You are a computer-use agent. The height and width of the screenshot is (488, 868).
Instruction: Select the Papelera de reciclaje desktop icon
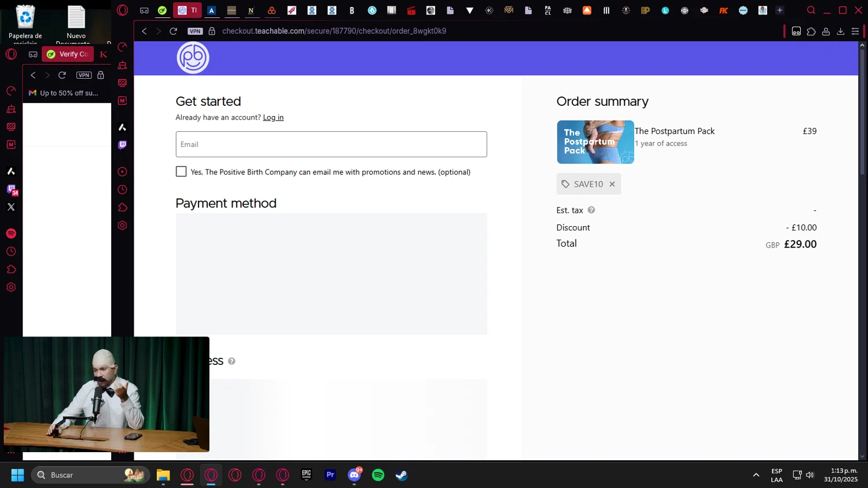(x=25, y=24)
